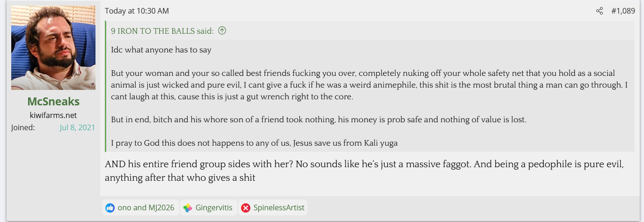Viewport: 644px width, 222px height.
Task: Open McSneaks' avatar picture
Action: point(53,48)
